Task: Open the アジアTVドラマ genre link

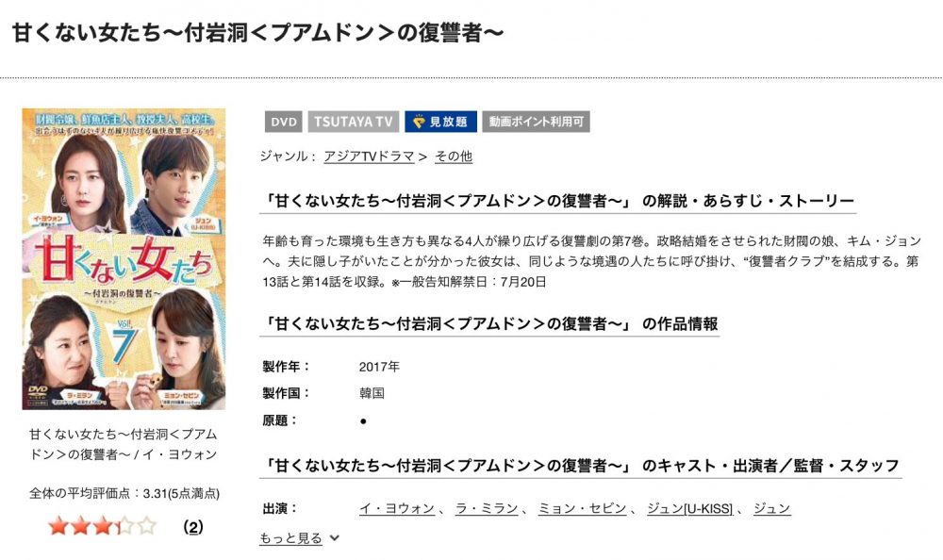Action: (x=370, y=156)
